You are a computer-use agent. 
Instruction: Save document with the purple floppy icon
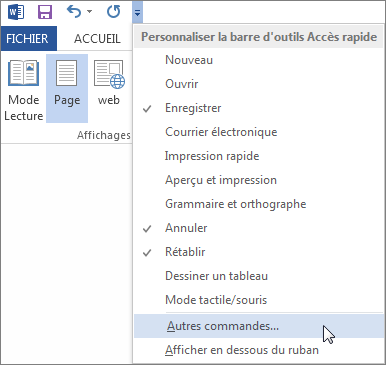coord(45,13)
